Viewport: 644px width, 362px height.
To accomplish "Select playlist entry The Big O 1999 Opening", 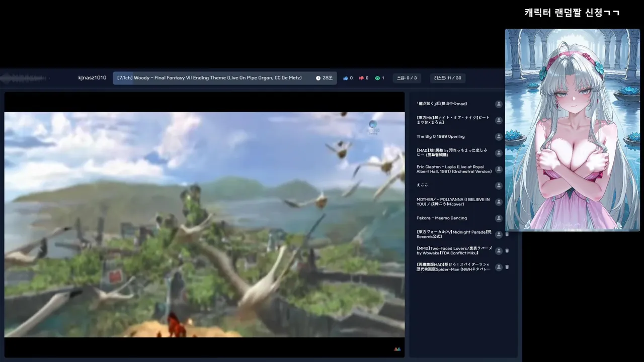I will coord(440,136).
